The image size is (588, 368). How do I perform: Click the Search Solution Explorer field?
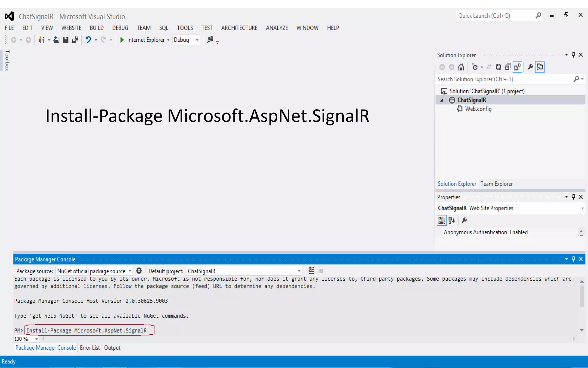click(x=504, y=79)
